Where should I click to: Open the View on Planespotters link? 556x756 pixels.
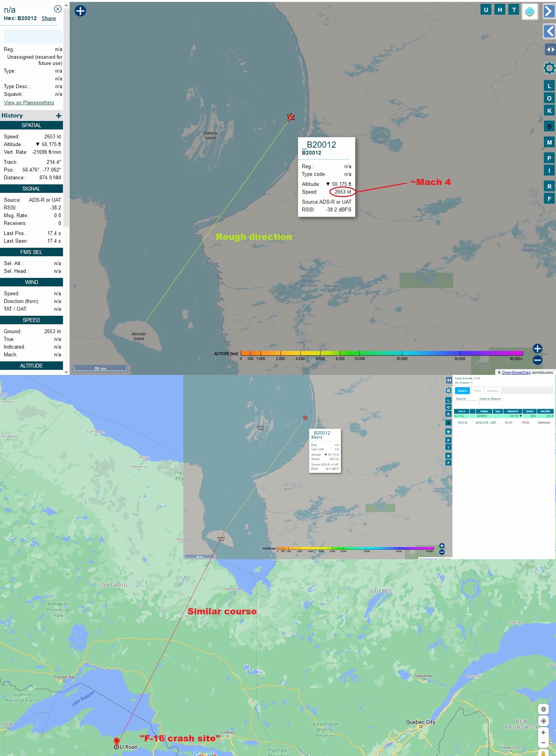point(29,103)
